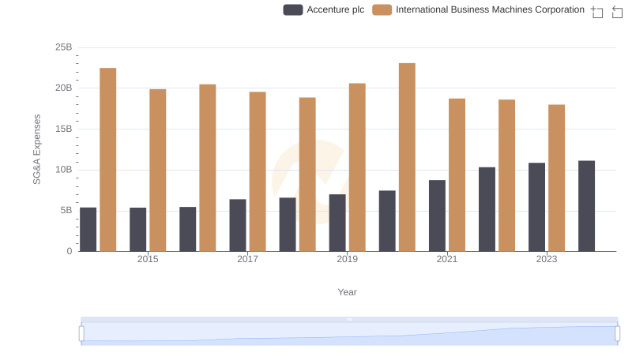This screenshot has height=364, width=632.
Task: Select the IBM bar for 2022
Action: (x=506, y=175)
